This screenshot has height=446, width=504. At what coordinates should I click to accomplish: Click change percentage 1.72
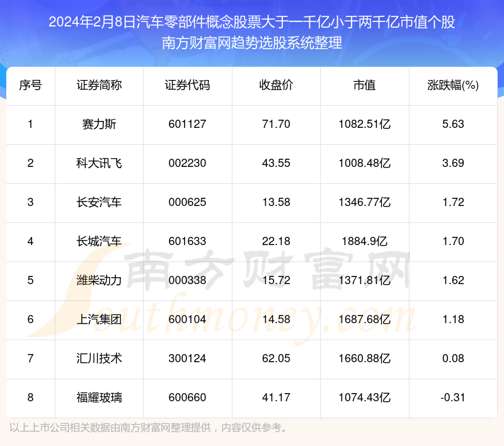point(453,202)
